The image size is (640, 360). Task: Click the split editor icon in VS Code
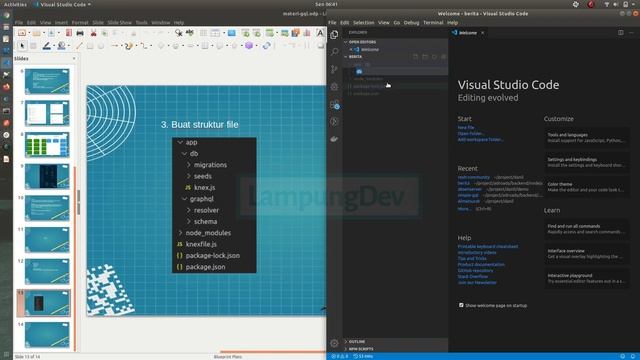[x=620, y=33]
